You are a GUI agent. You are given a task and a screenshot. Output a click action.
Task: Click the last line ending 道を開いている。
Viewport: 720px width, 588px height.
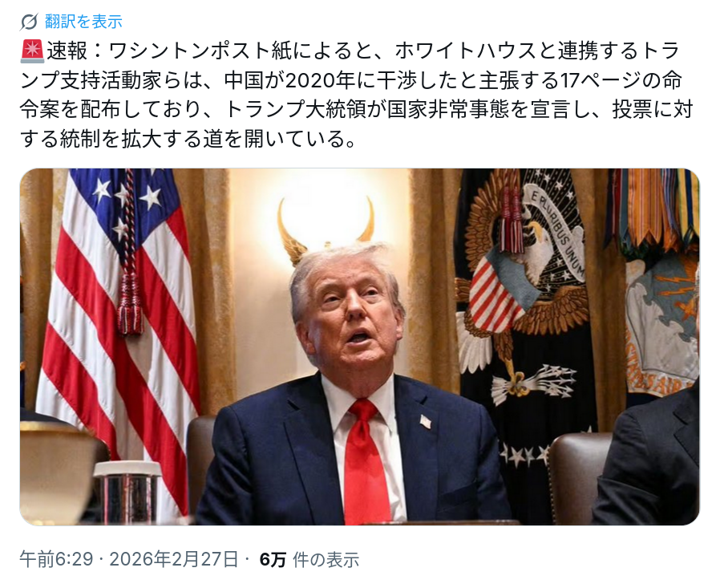[x=188, y=139]
